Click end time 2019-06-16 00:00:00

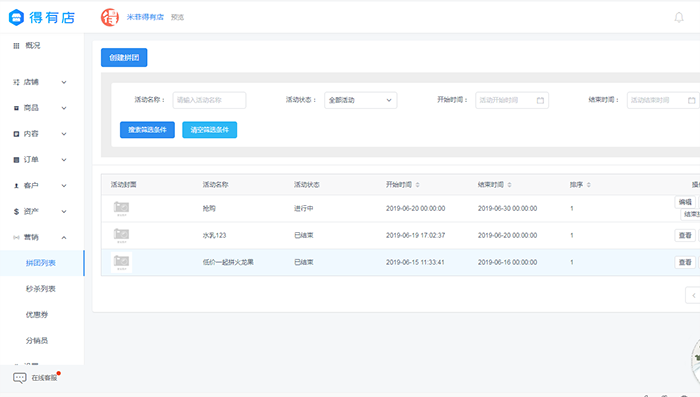tap(507, 262)
